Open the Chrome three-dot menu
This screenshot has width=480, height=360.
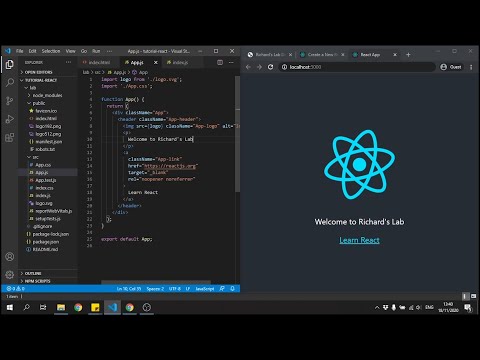tap(471, 67)
